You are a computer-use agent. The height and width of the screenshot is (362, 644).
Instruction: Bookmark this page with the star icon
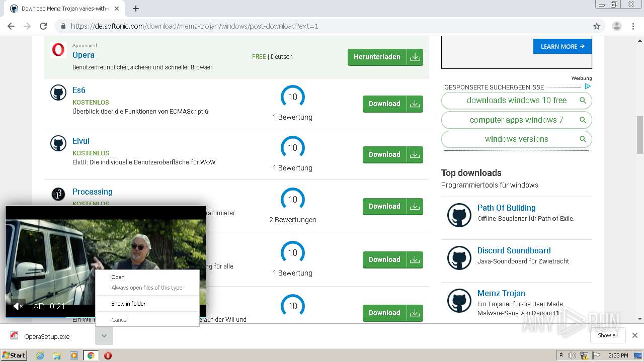[597, 26]
